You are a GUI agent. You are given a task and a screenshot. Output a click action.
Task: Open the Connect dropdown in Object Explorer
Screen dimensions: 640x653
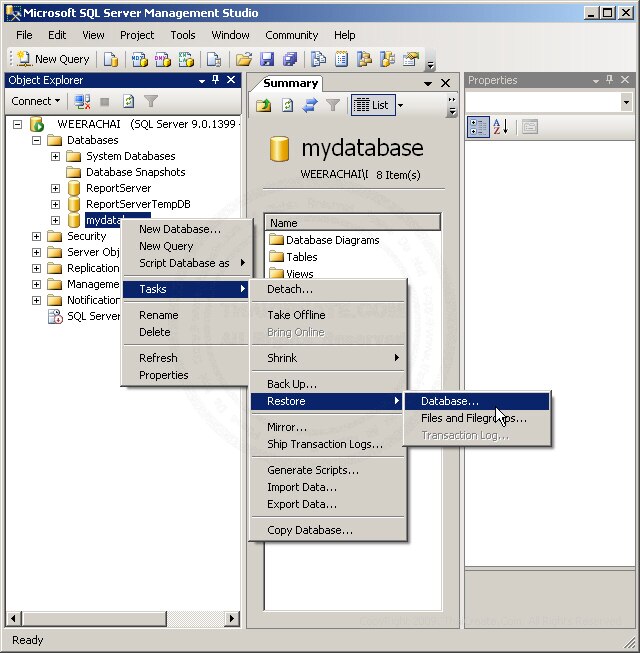[35, 101]
